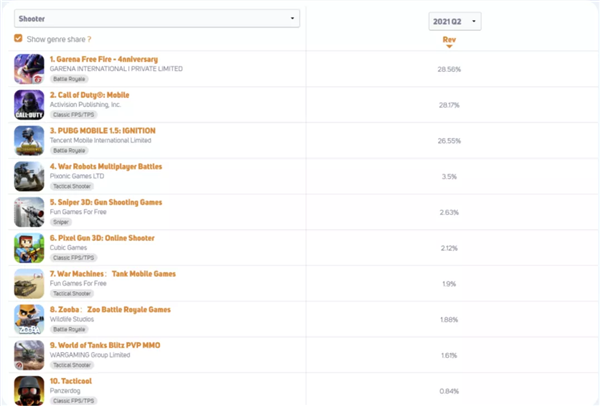Image resolution: width=600 pixels, height=406 pixels.
Task: Click the 3.5% revenue share value
Action: (x=449, y=176)
